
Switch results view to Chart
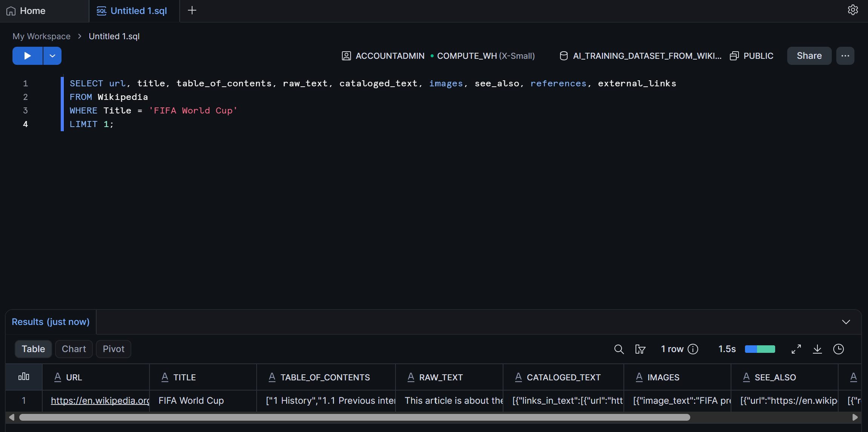tap(74, 349)
